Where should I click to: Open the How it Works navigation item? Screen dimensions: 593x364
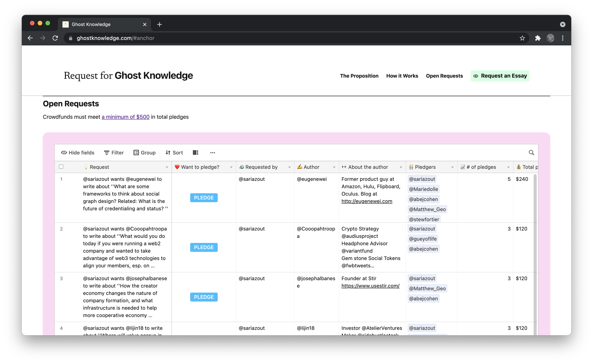pyautogui.click(x=402, y=76)
